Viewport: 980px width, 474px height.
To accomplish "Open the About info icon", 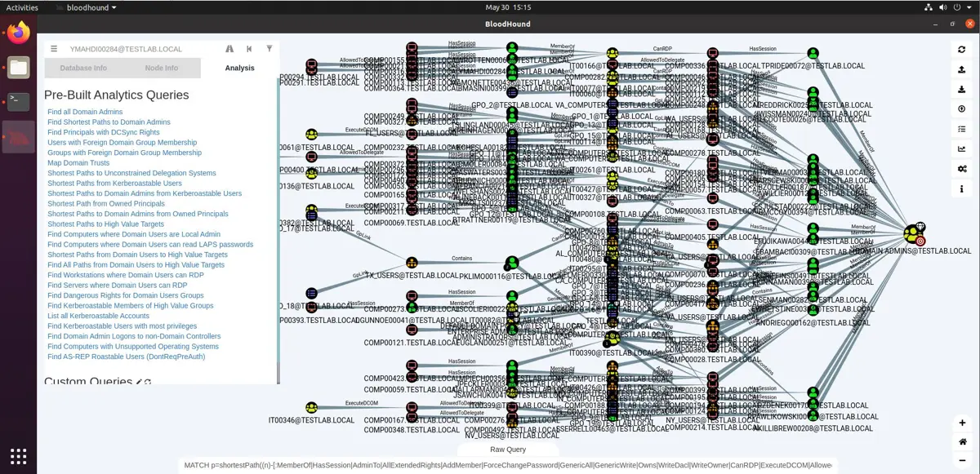I will tap(962, 189).
